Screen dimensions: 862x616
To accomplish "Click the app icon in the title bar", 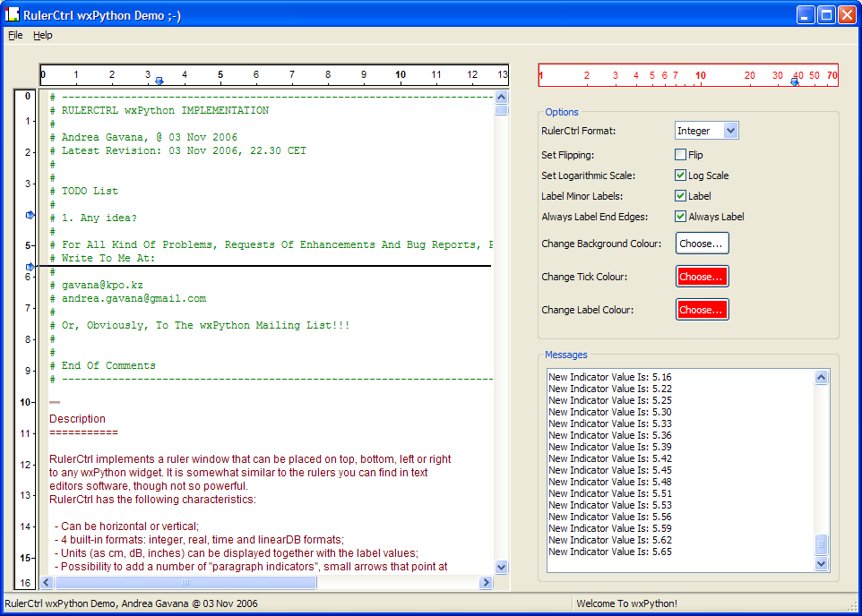I will point(13,15).
